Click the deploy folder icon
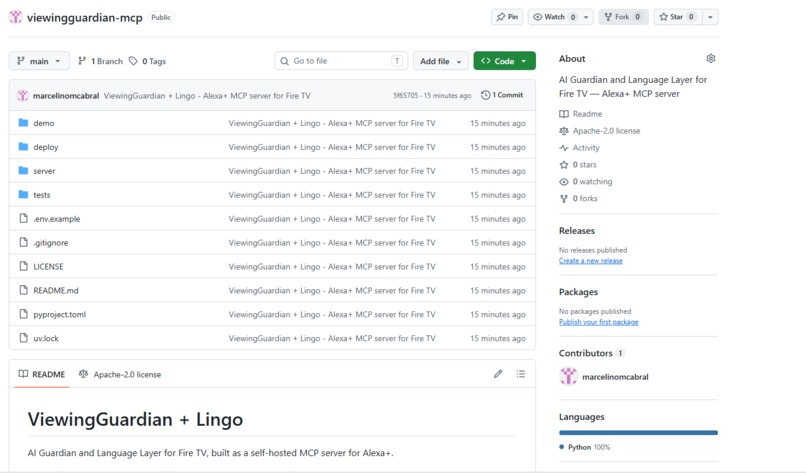The width and height of the screenshot is (806, 473). (x=23, y=147)
